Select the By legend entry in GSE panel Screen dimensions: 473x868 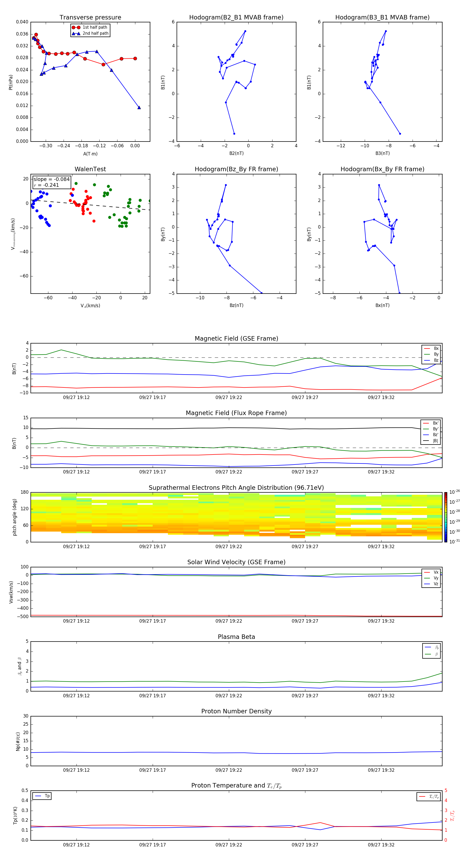pos(431,355)
